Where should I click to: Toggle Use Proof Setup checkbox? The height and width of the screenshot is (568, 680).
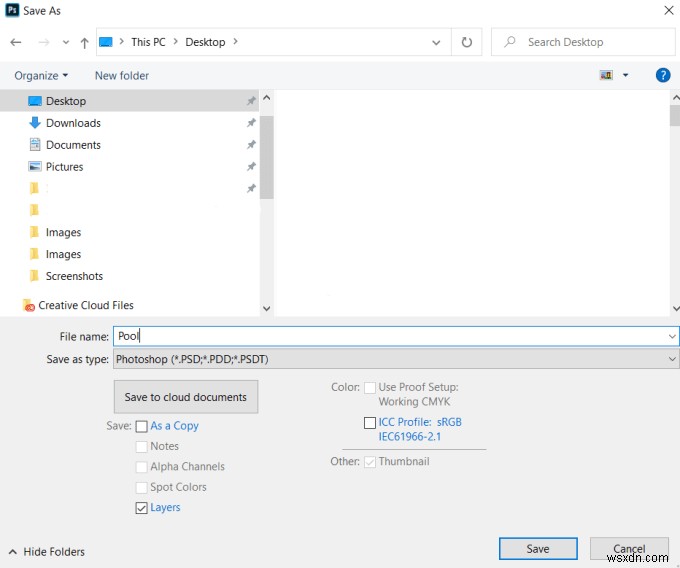(x=370, y=388)
